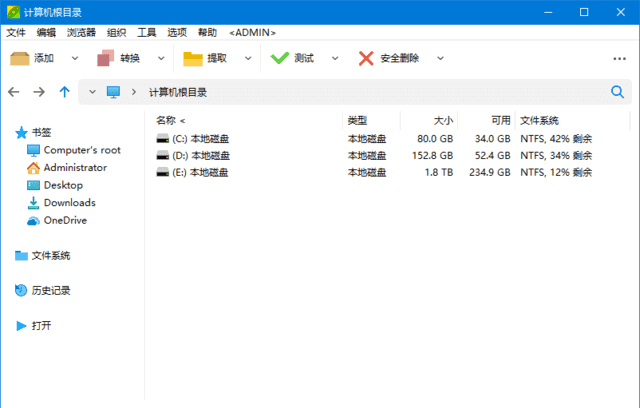Click the E: drive icon
This screenshot has width=640, height=408.
pyautogui.click(x=162, y=172)
